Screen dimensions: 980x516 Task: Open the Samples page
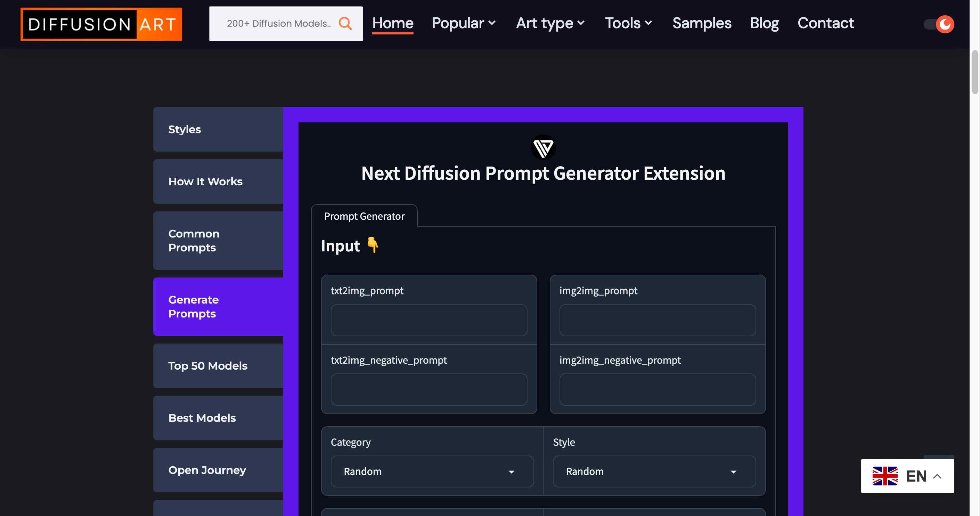(x=702, y=23)
